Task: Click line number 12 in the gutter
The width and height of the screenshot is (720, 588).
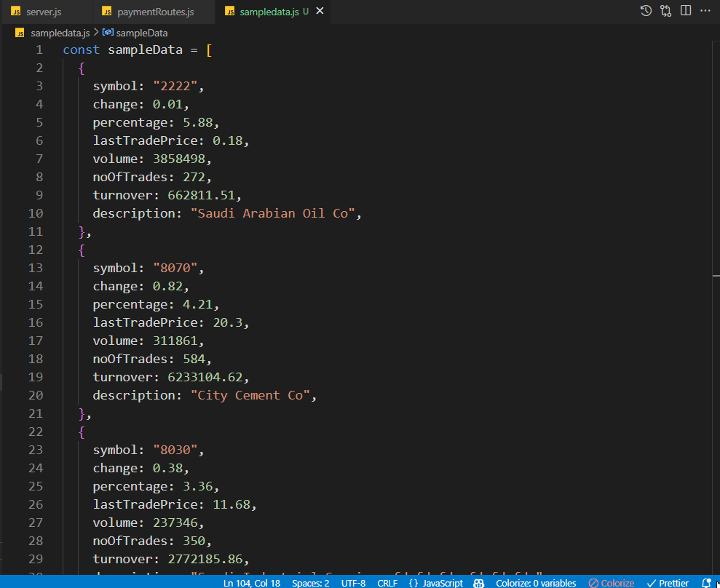Action: [x=36, y=250]
